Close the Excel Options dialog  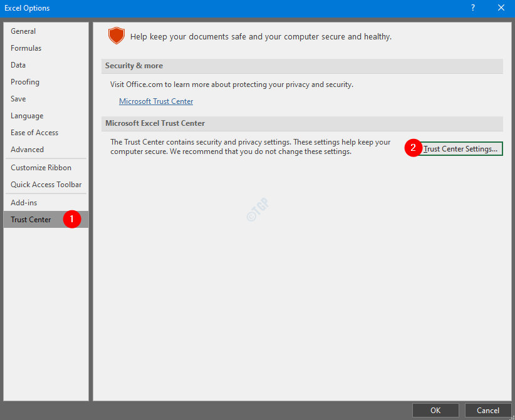pos(501,8)
